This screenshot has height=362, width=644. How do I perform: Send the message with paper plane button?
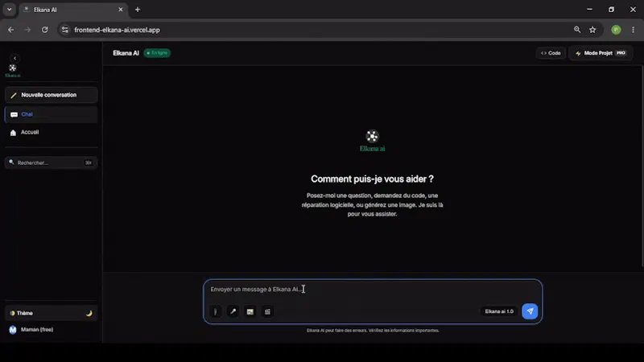(x=530, y=311)
